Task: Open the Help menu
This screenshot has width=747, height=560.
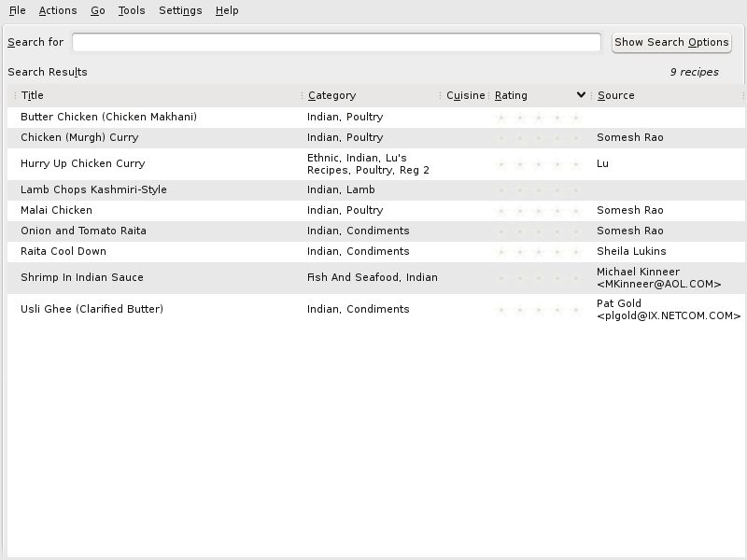Action: [x=227, y=10]
